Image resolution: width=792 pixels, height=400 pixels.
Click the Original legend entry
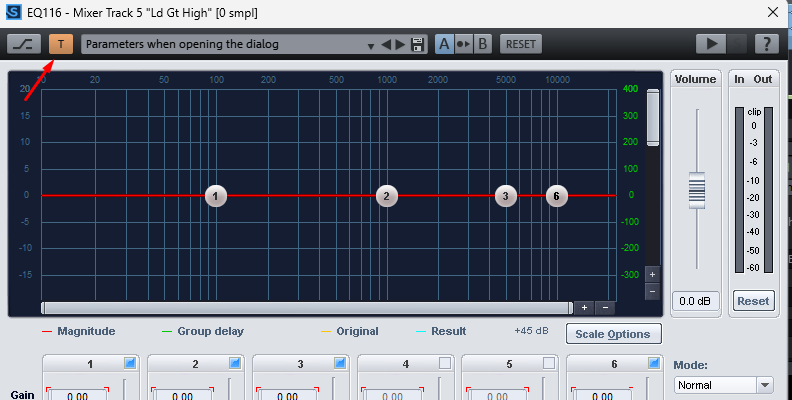[x=350, y=332]
